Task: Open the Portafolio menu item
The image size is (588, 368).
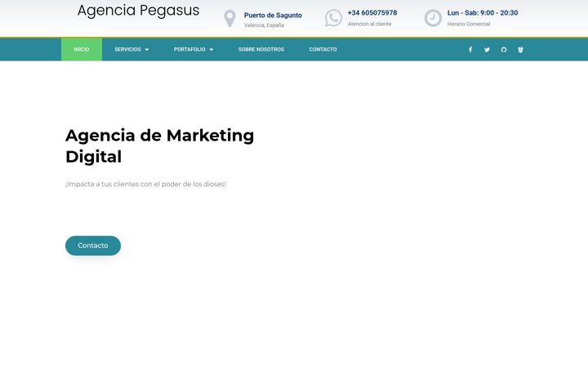Action: 189,49
